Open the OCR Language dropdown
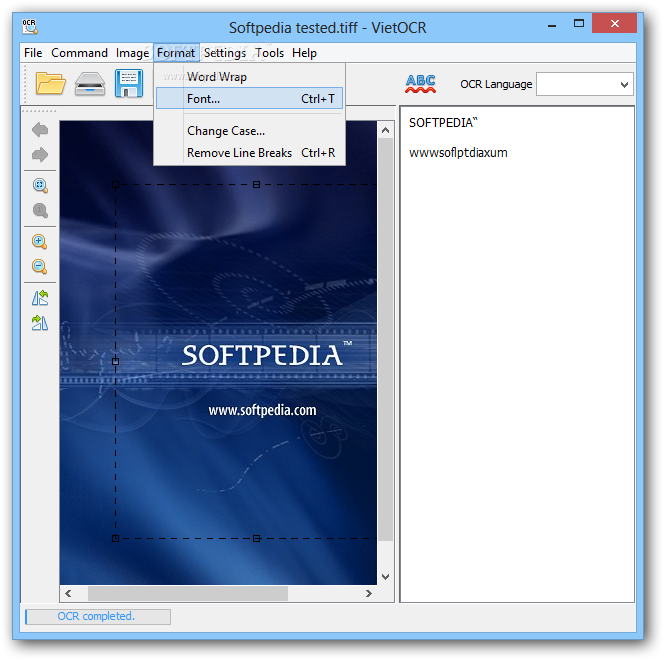 pyautogui.click(x=584, y=84)
